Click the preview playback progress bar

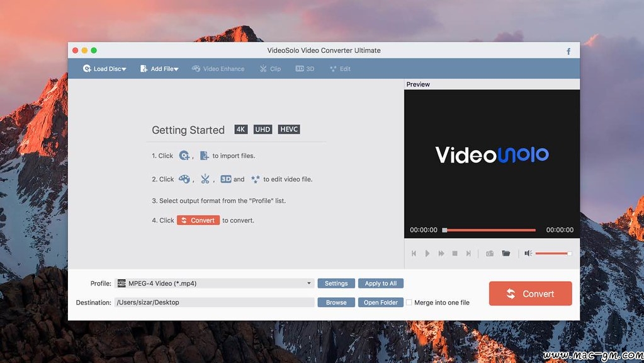[489, 230]
